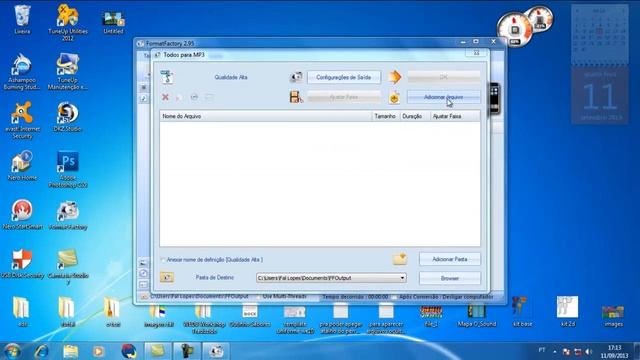This screenshot has height=360, width=640.
Task: Click the film clip icon beside Ajustar Faixa
Action: 296,97
